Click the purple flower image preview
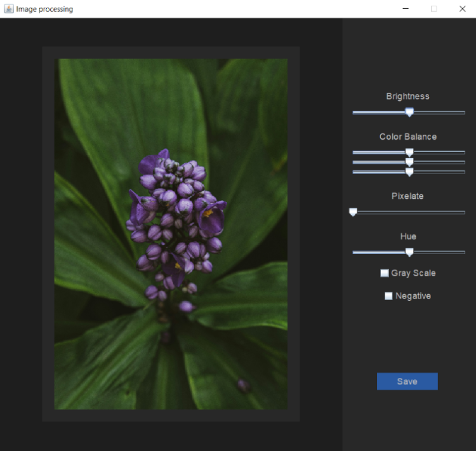476x451 pixels. [x=171, y=234]
